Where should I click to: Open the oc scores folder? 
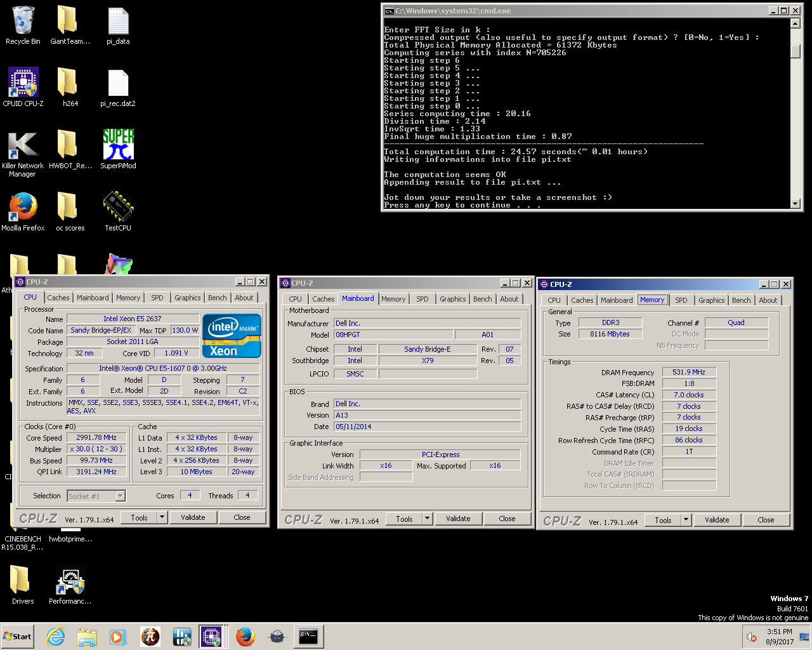(70, 211)
